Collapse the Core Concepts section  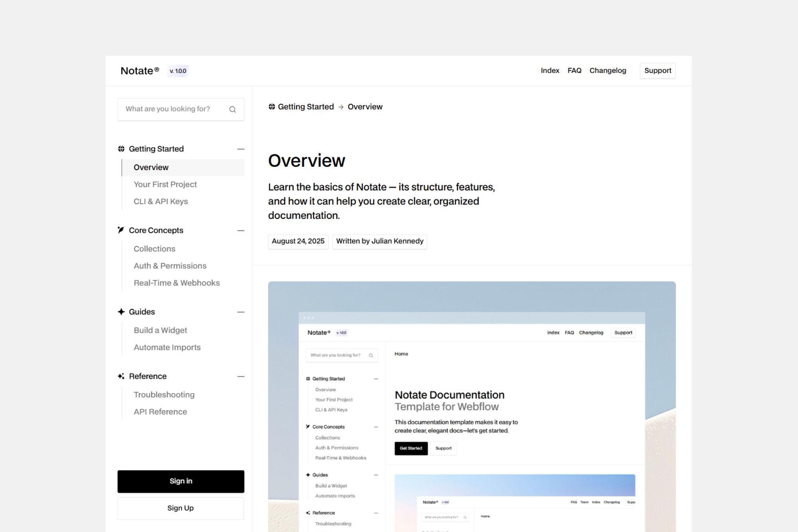click(x=241, y=230)
